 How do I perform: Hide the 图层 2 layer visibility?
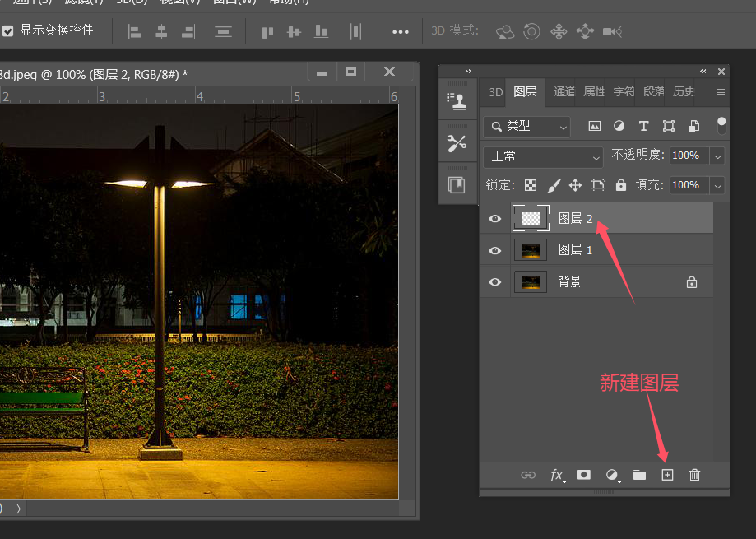[x=494, y=219]
